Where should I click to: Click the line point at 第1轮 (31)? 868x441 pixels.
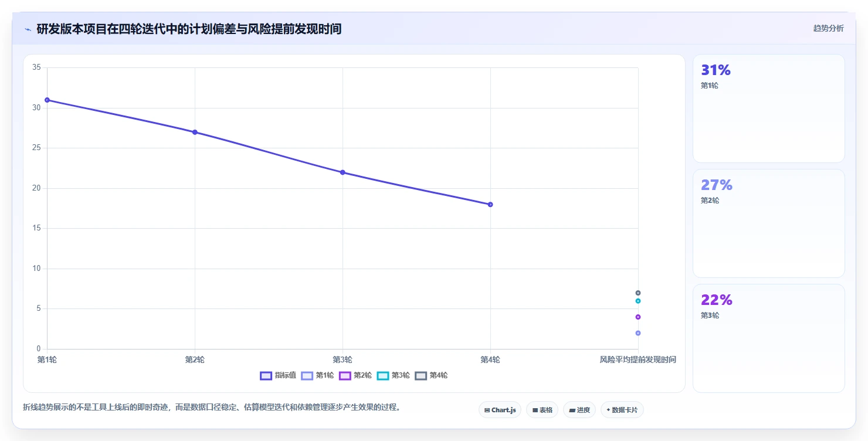pos(47,100)
